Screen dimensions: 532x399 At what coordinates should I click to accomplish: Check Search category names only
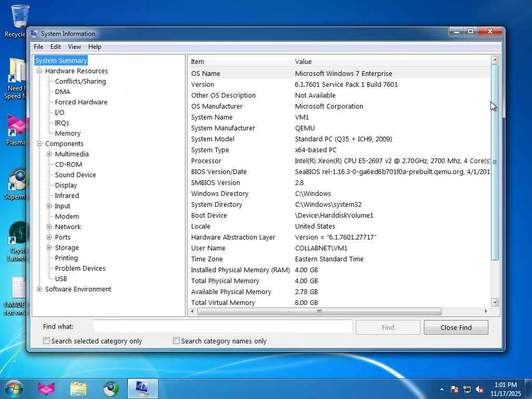[176, 340]
